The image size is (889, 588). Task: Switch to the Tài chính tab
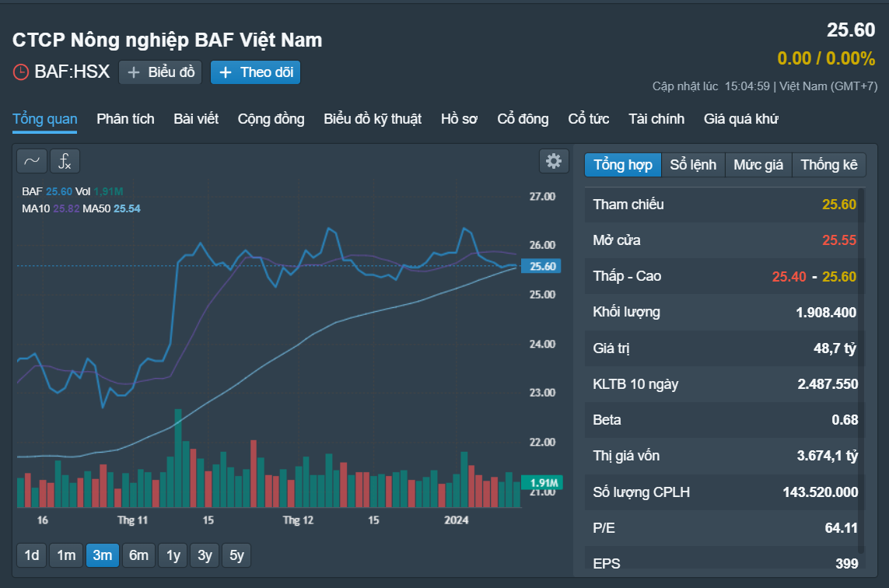point(656,119)
